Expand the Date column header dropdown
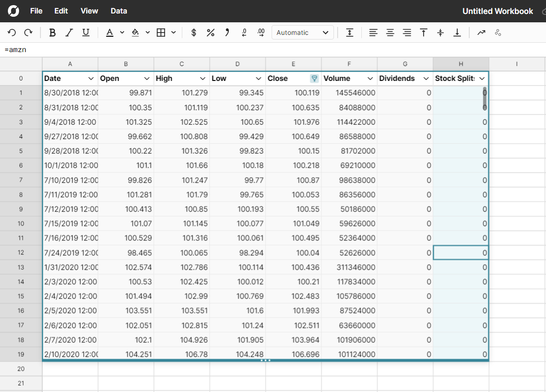Viewport: 546px width, 392px height. [x=91, y=79]
